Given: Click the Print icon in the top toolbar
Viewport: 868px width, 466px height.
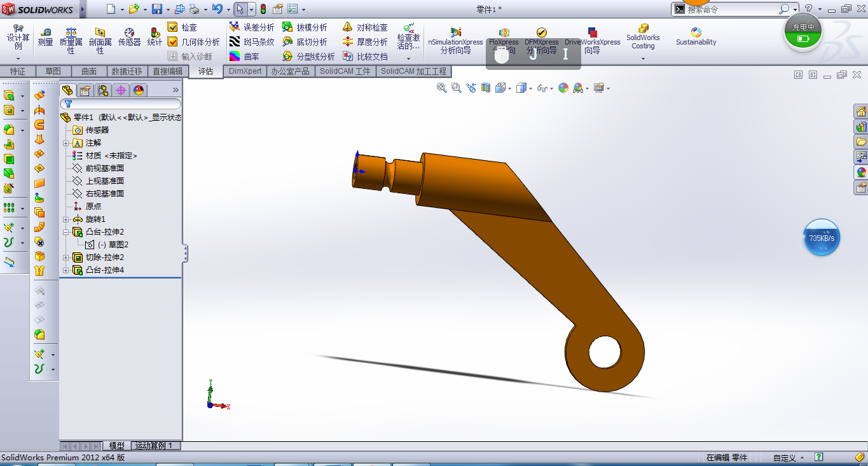Looking at the screenshot, I should click(x=195, y=9).
